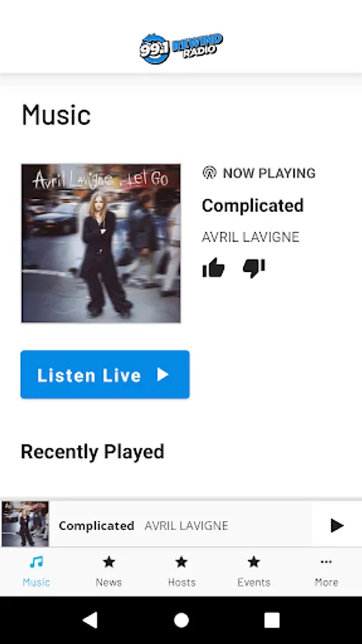Tap the Android back navigation button

click(x=90, y=620)
